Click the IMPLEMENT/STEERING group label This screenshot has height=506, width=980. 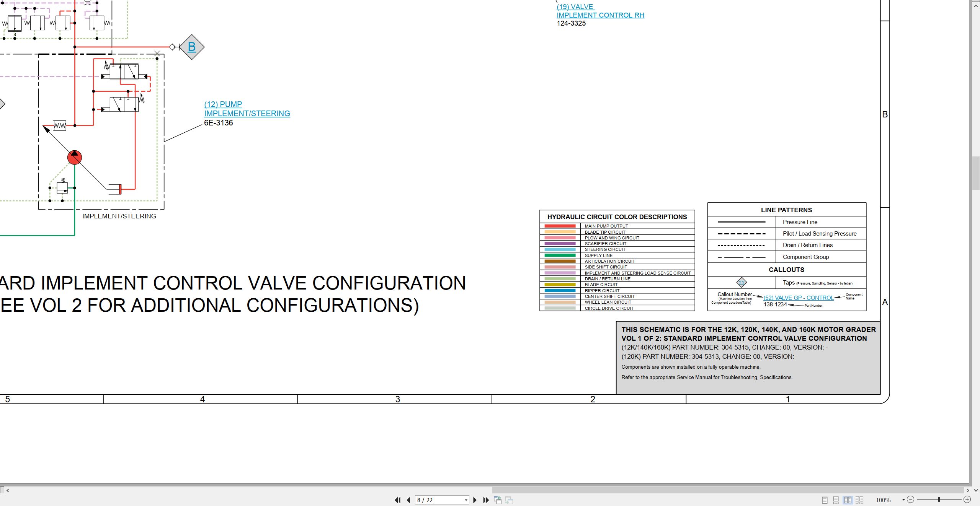tap(119, 216)
